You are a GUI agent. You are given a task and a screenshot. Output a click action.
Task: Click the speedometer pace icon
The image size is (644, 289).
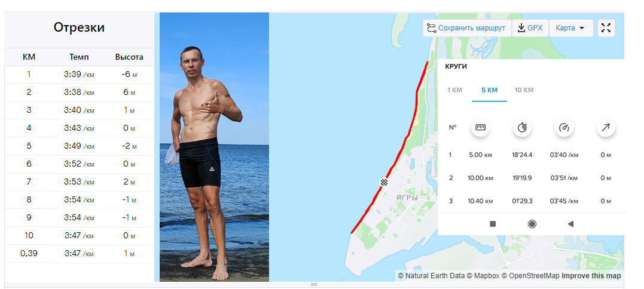coord(564,128)
